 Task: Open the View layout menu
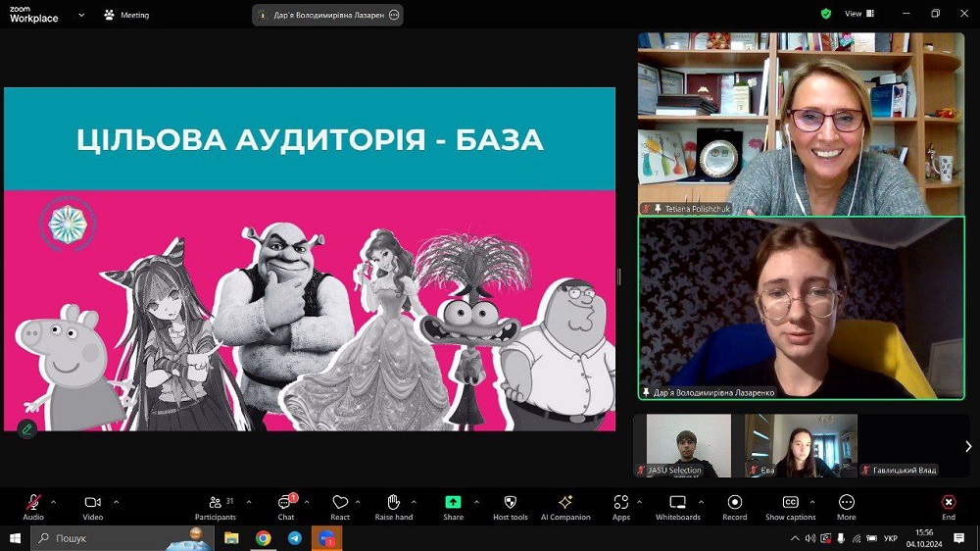pyautogui.click(x=858, y=14)
